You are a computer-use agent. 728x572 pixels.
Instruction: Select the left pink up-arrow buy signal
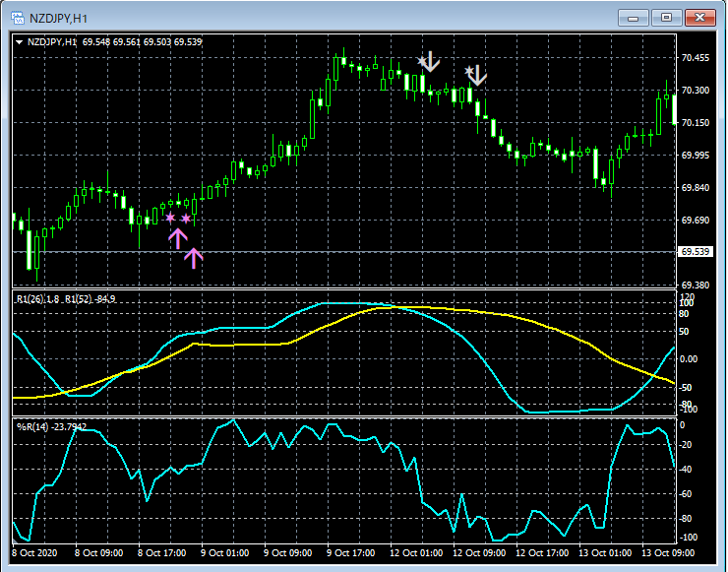tap(178, 239)
